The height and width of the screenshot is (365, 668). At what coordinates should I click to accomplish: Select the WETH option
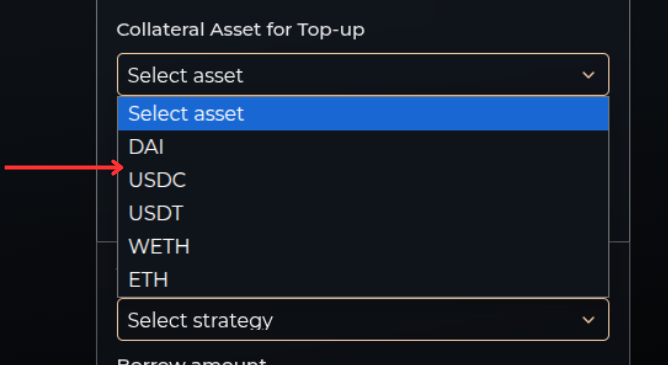pyautogui.click(x=363, y=247)
